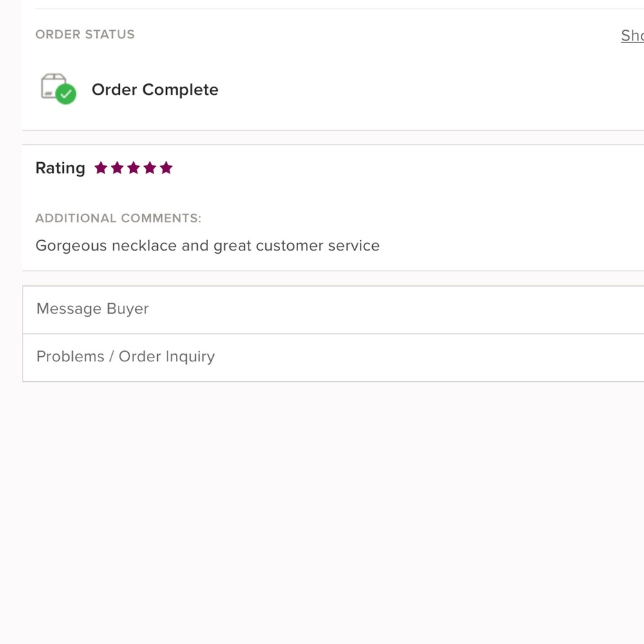Click the word Gorgeous in the comment
644x644 pixels.
[x=71, y=246]
